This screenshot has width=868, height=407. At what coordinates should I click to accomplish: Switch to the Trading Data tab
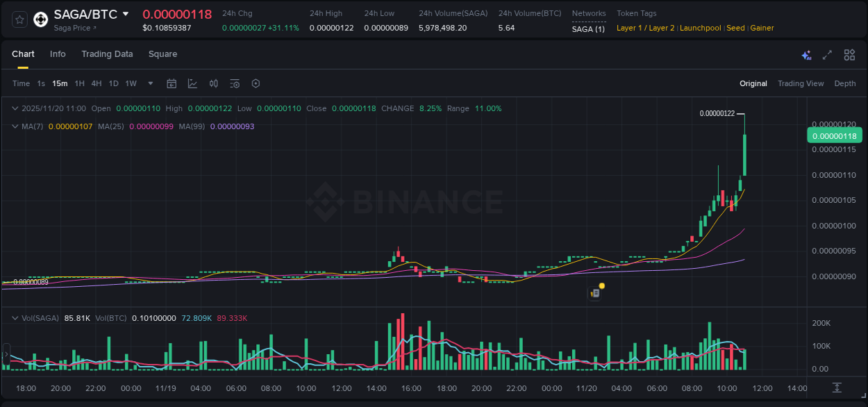tap(107, 54)
